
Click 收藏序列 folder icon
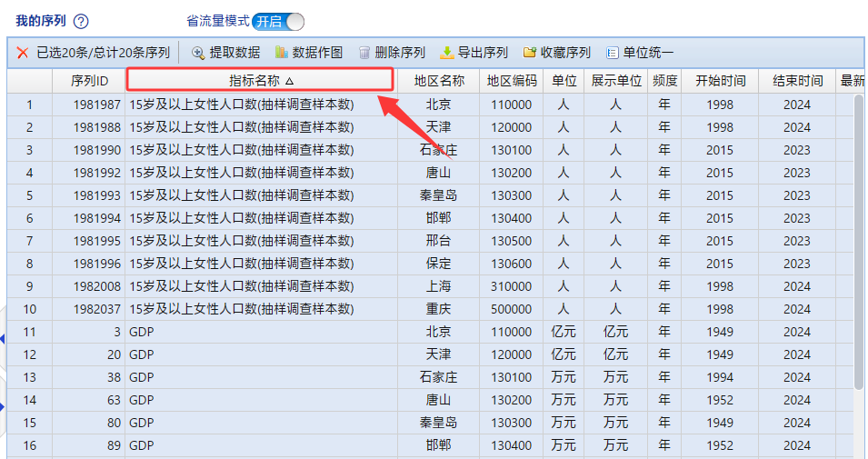point(530,53)
